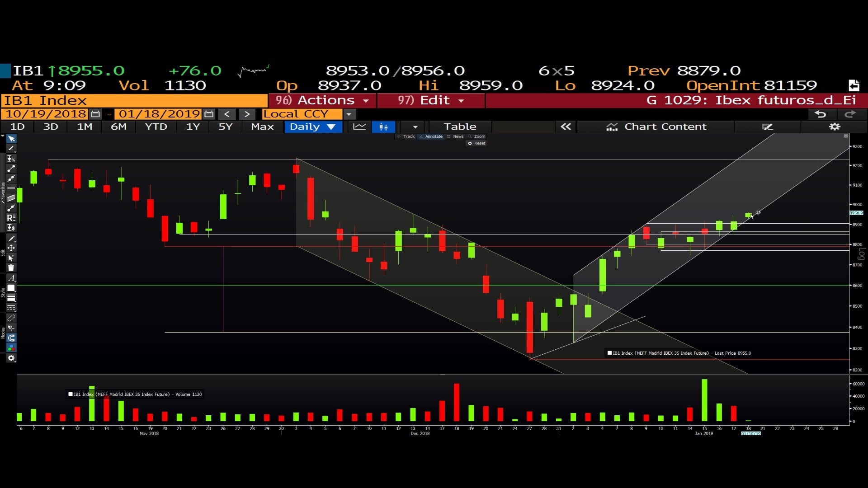
Task: Click the trash delete annotation icon
Action: tap(11, 268)
